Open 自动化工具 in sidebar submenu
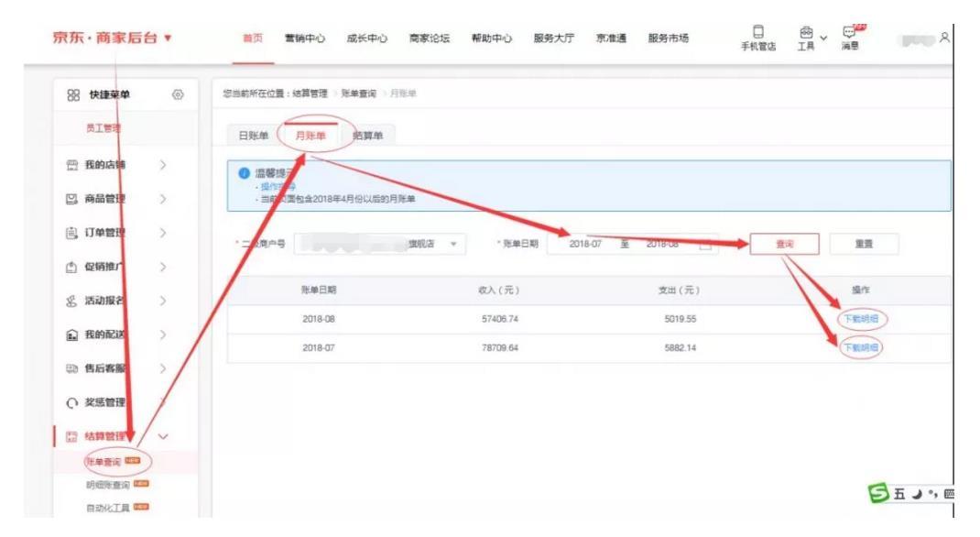Image resolution: width=980 pixels, height=537 pixels. tap(108, 508)
